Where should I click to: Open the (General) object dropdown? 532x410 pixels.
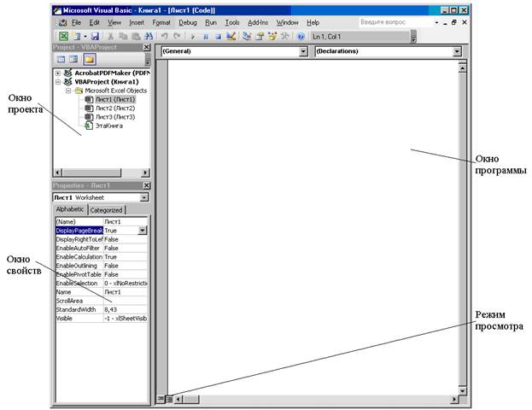coord(303,51)
